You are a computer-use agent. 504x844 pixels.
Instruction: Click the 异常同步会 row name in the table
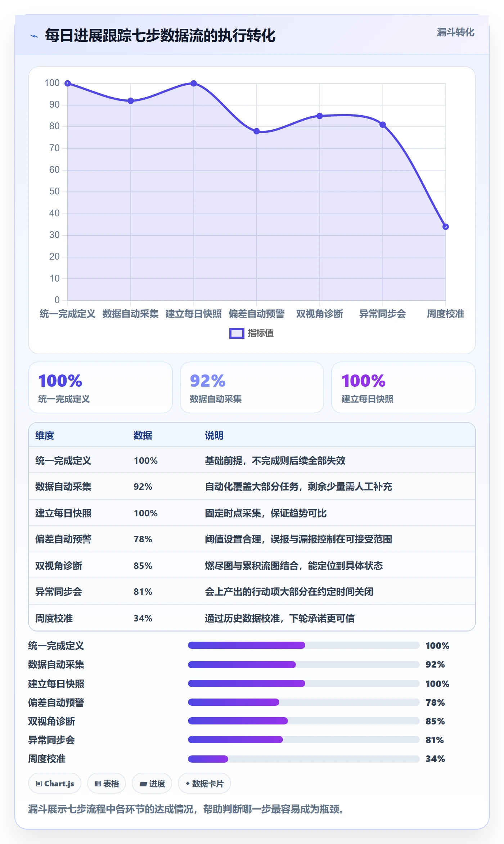pos(59,592)
